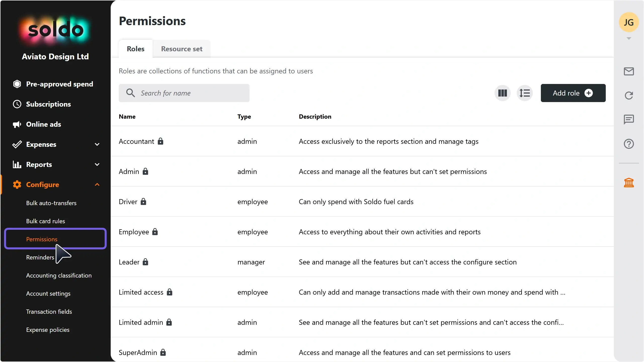Image resolution: width=644 pixels, height=362 pixels.
Task: Open the Accountant role row
Action: click(x=362, y=141)
